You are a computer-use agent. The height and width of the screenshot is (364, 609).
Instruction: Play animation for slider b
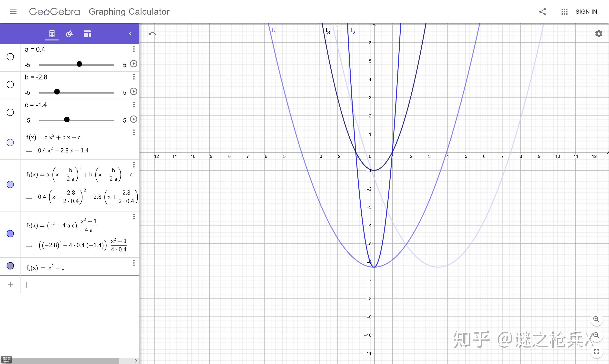point(133,92)
